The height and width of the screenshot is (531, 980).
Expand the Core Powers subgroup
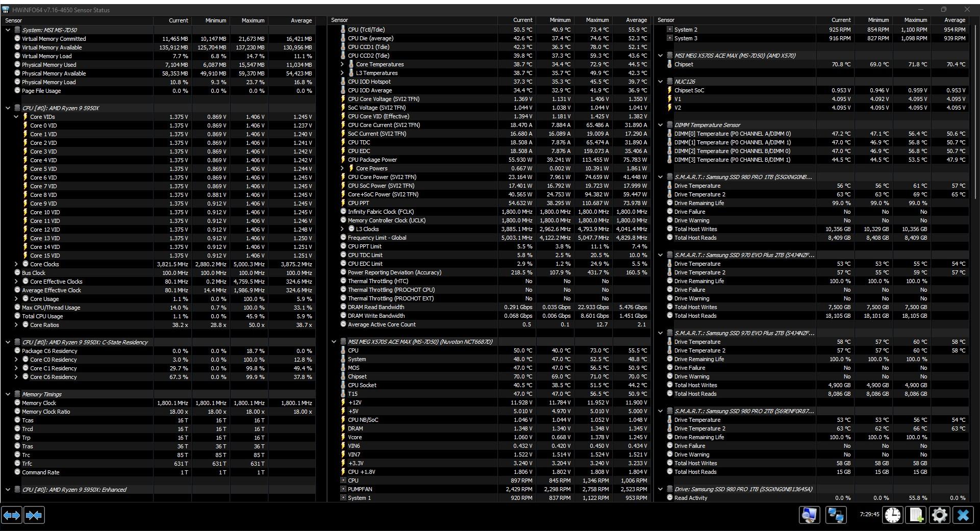tap(342, 168)
